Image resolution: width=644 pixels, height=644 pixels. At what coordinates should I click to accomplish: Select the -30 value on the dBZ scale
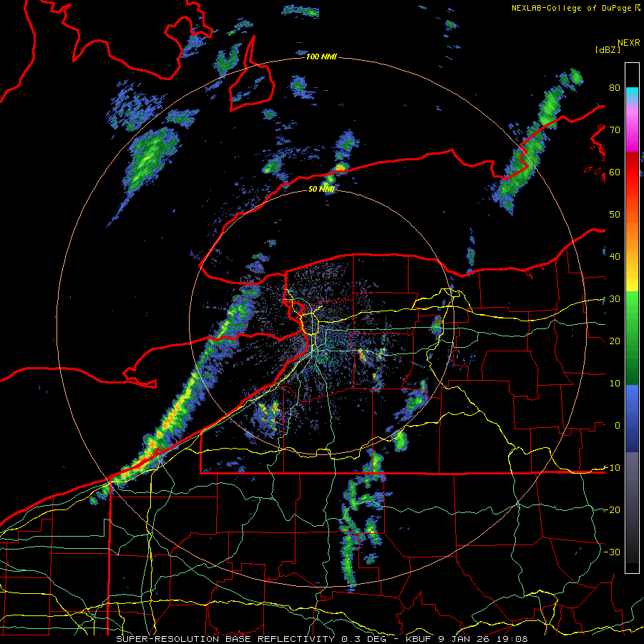pyautogui.click(x=612, y=552)
